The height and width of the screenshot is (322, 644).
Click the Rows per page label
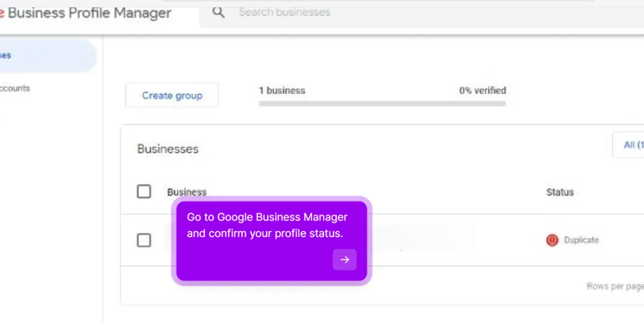pyautogui.click(x=615, y=286)
